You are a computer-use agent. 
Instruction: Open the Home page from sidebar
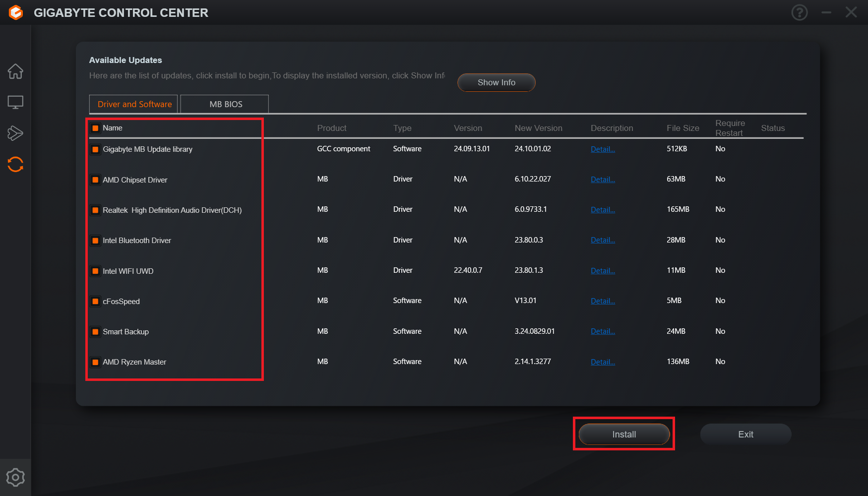point(15,71)
